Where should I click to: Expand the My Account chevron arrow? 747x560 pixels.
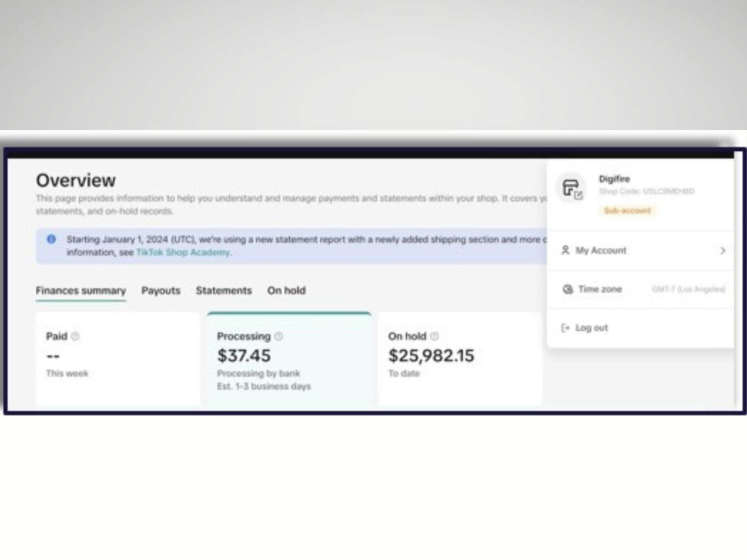coord(722,250)
